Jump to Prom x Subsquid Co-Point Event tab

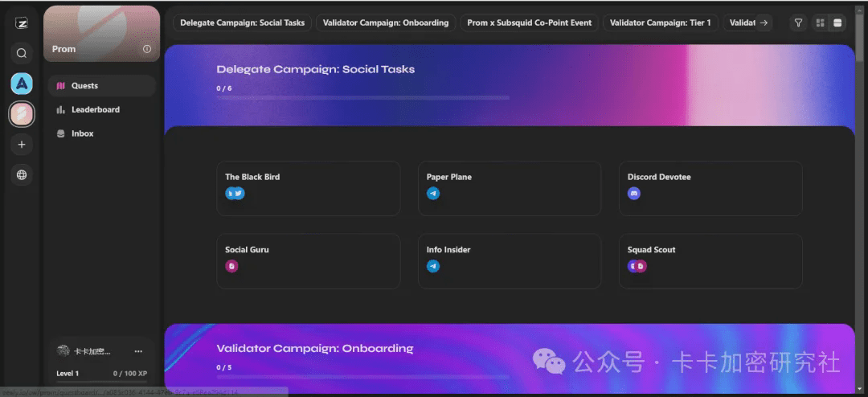coord(529,23)
